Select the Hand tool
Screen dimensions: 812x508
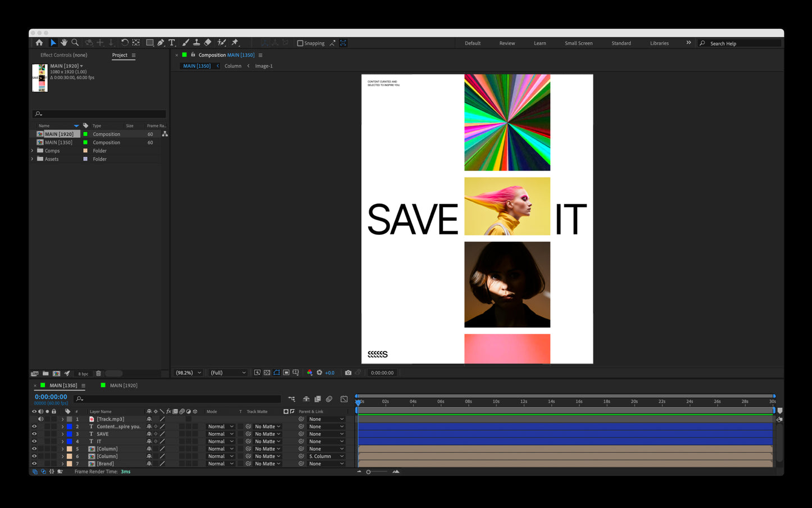pos(64,43)
